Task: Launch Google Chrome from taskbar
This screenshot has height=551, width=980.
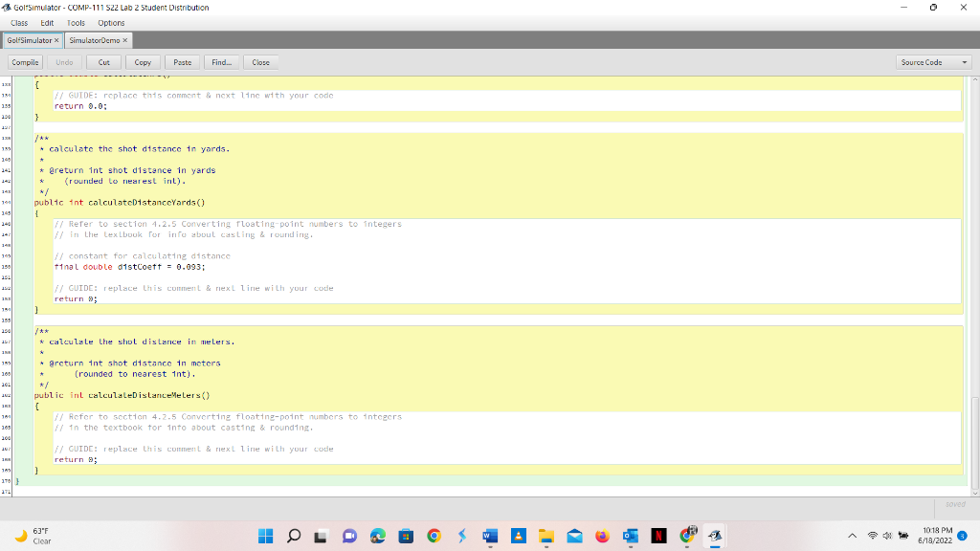Action: (x=434, y=536)
